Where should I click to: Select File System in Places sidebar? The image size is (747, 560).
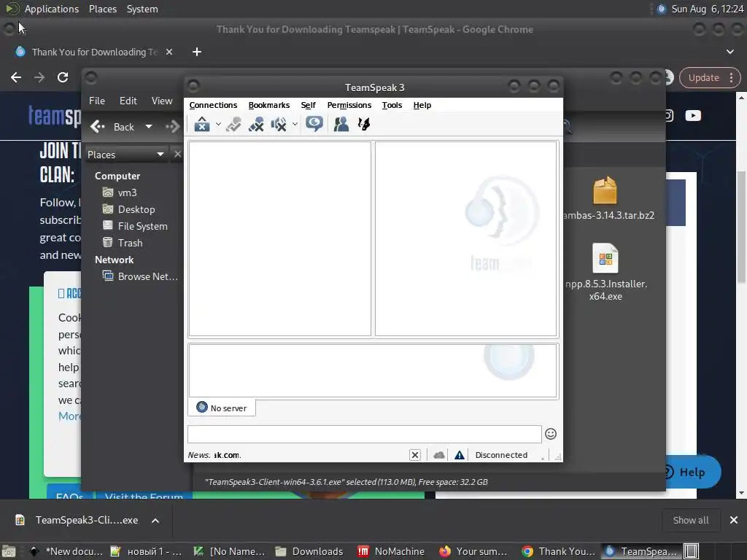tap(135, 226)
